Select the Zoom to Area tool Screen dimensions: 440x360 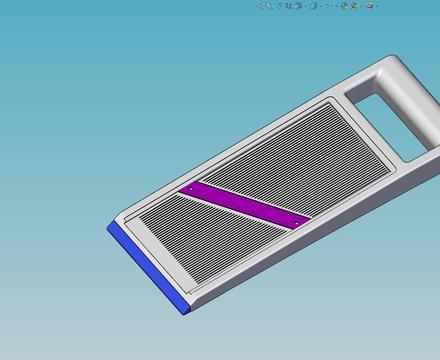coord(269,6)
